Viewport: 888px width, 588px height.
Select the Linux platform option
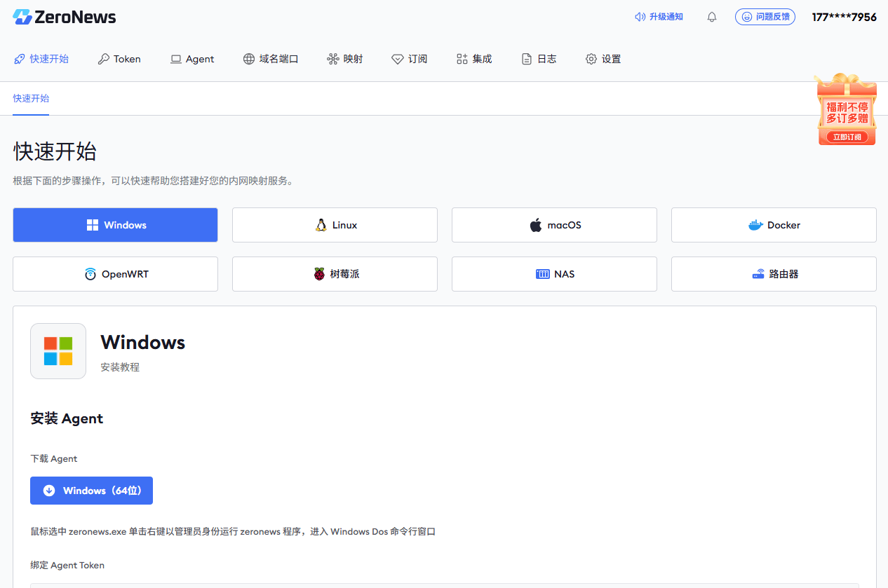[x=335, y=225]
